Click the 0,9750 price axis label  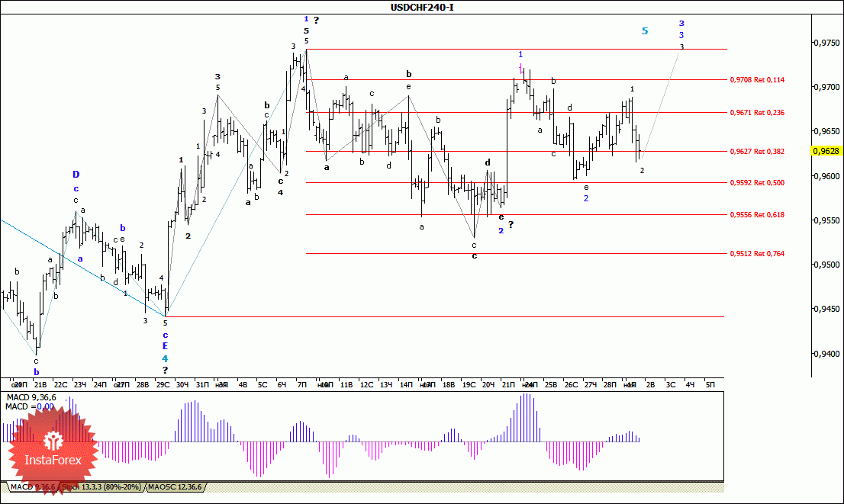pos(826,43)
